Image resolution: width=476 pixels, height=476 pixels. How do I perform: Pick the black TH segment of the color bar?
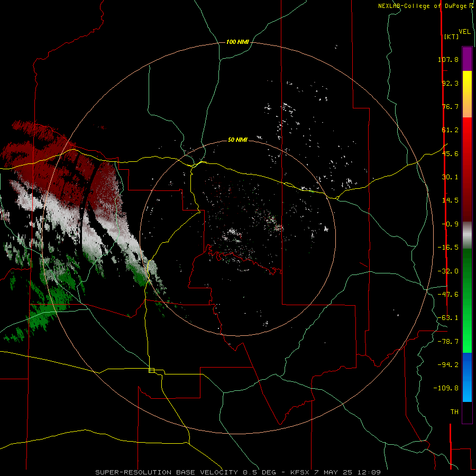tap(467, 412)
